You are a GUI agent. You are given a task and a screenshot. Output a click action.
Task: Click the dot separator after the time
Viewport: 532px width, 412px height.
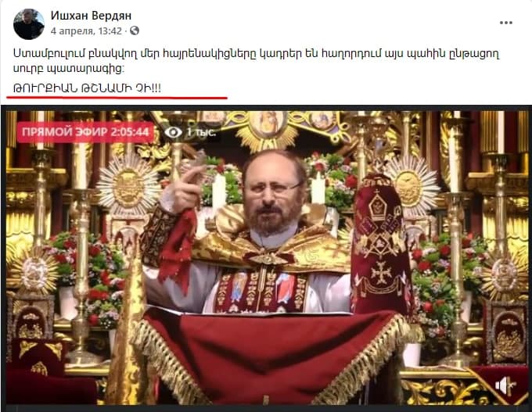125,31
